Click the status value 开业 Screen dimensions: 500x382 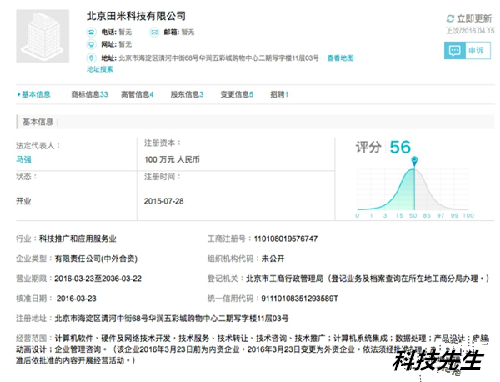(24, 201)
